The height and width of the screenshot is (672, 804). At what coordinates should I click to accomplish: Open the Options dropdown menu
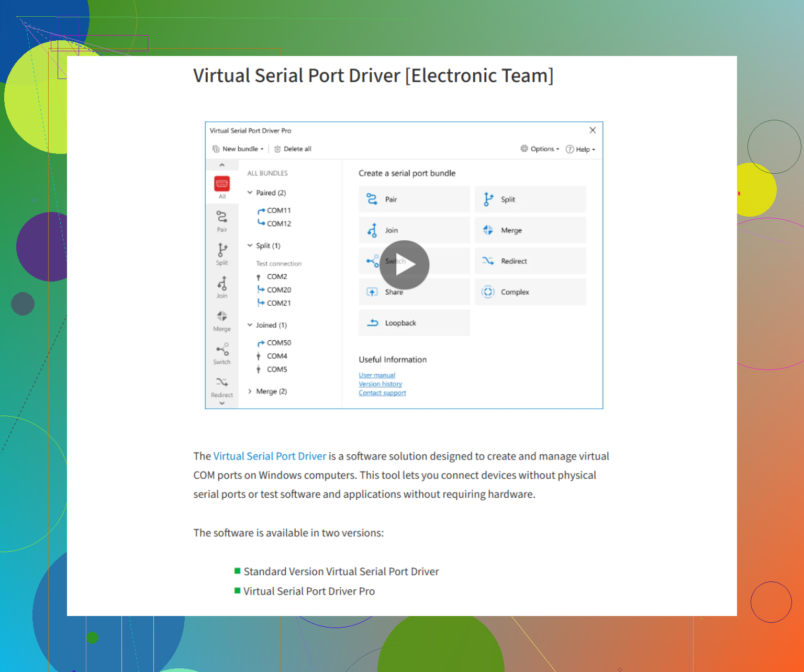point(540,149)
